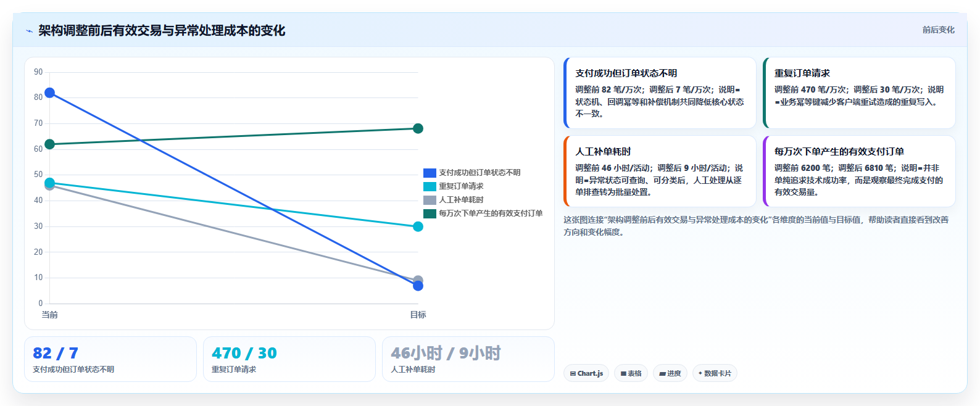The image size is (980, 406).
Task: Select the cyan data point at 30 (目标)
Action: 418,226
